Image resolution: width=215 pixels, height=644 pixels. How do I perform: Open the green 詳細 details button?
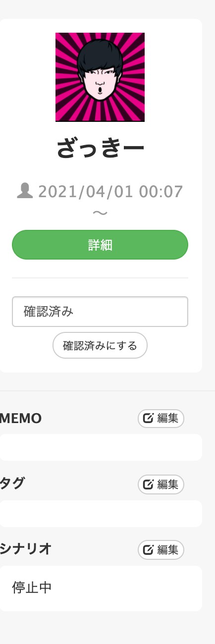(100, 245)
